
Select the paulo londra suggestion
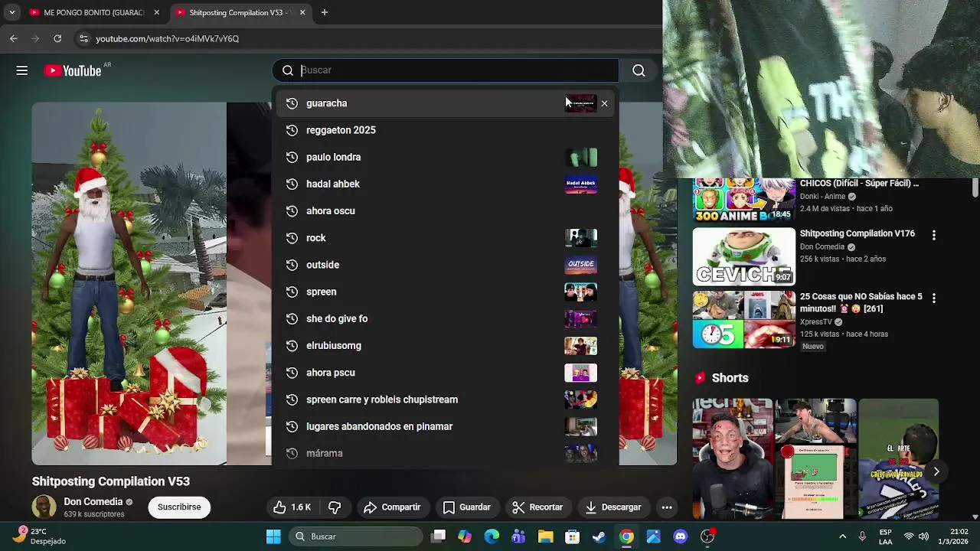445,157
